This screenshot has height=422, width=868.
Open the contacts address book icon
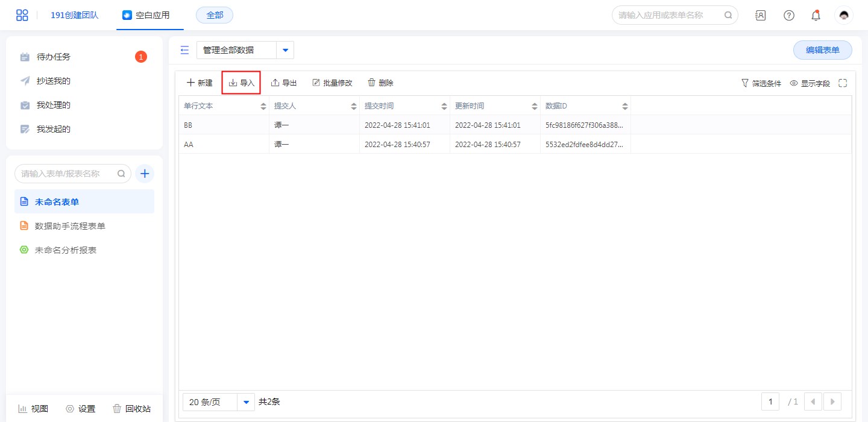point(761,16)
